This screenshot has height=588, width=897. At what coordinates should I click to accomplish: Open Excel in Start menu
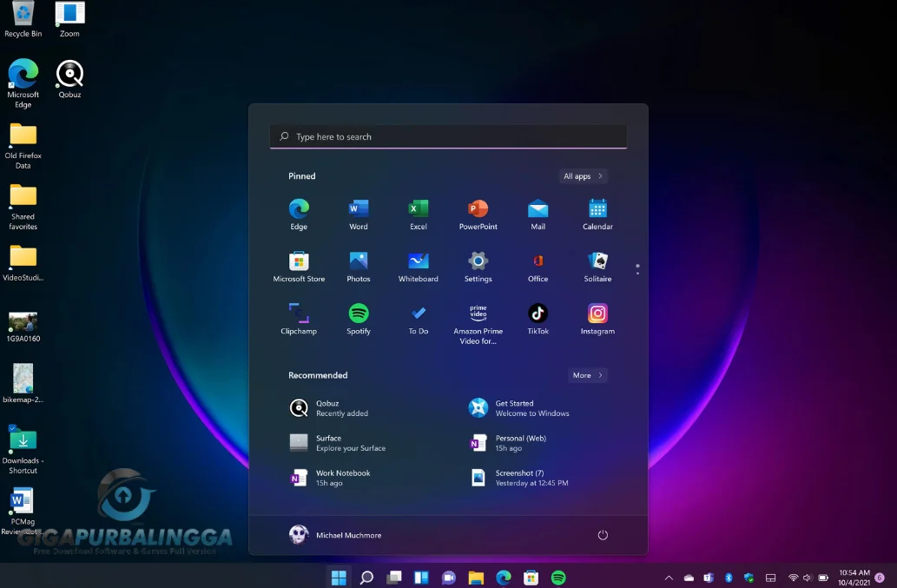(x=419, y=215)
